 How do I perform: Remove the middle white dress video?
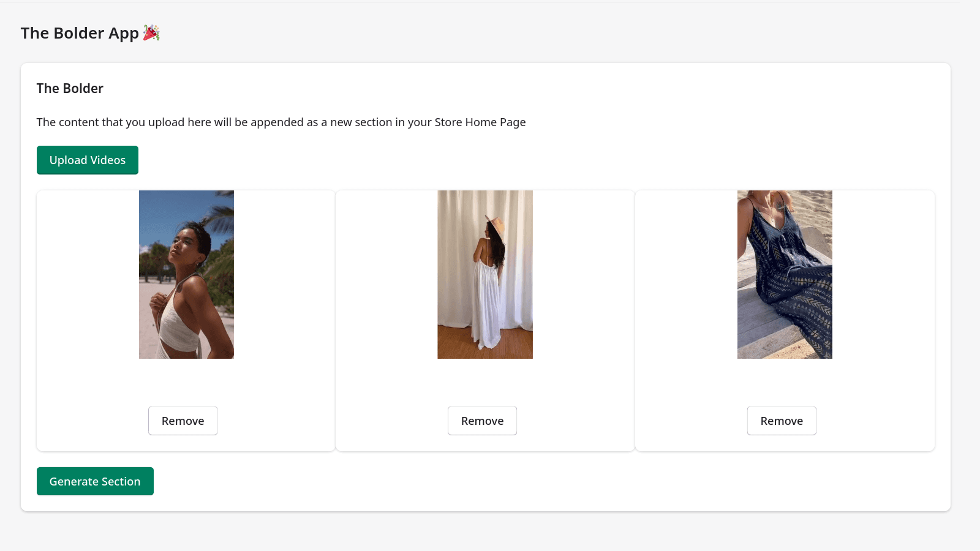pyautogui.click(x=482, y=421)
